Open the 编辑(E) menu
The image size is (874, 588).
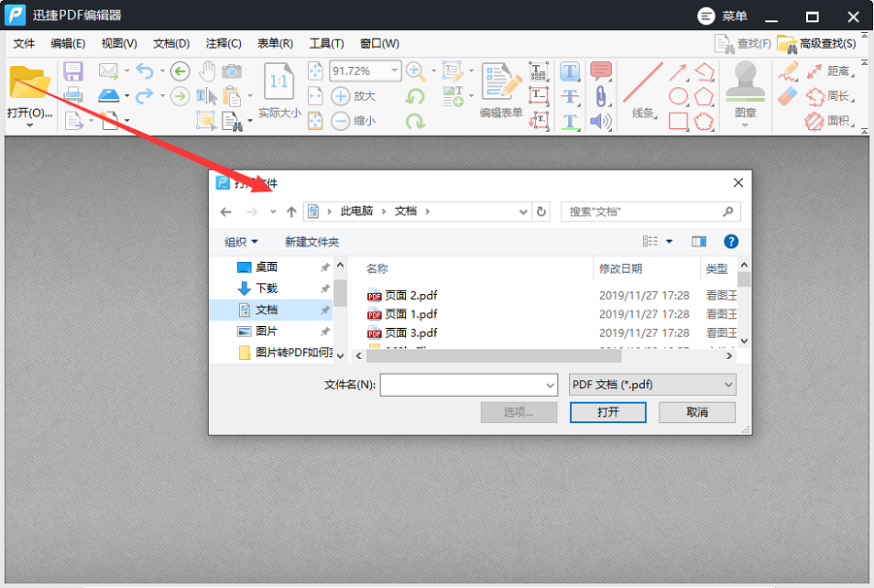[67, 44]
